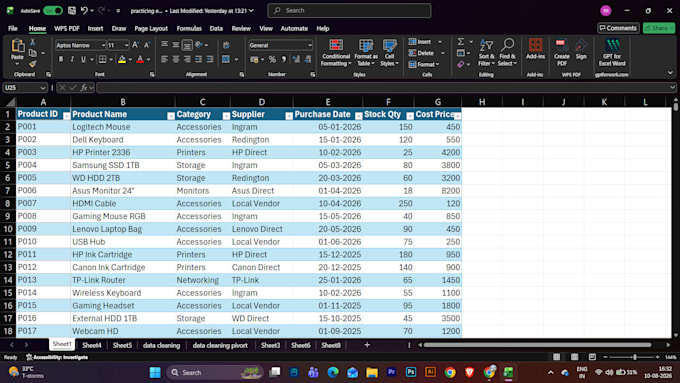The image size is (680, 383).
Task: Click Format cells button
Action: (424, 64)
